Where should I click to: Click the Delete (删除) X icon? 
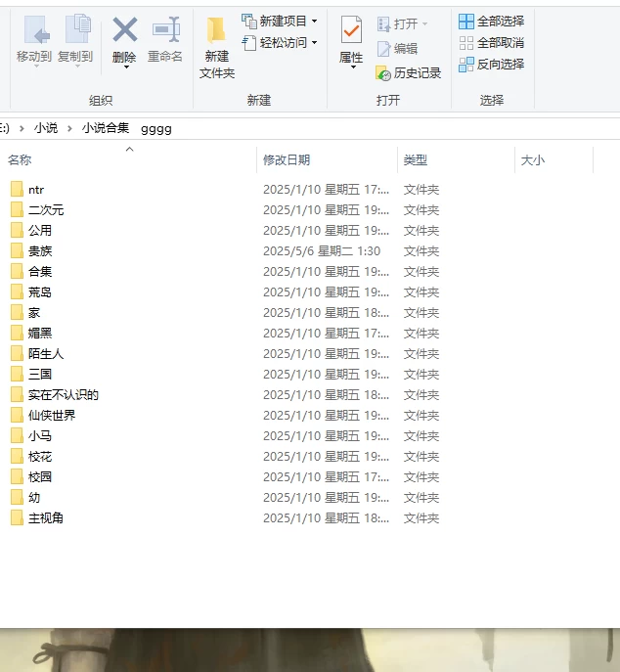pyautogui.click(x=125, y=29)
